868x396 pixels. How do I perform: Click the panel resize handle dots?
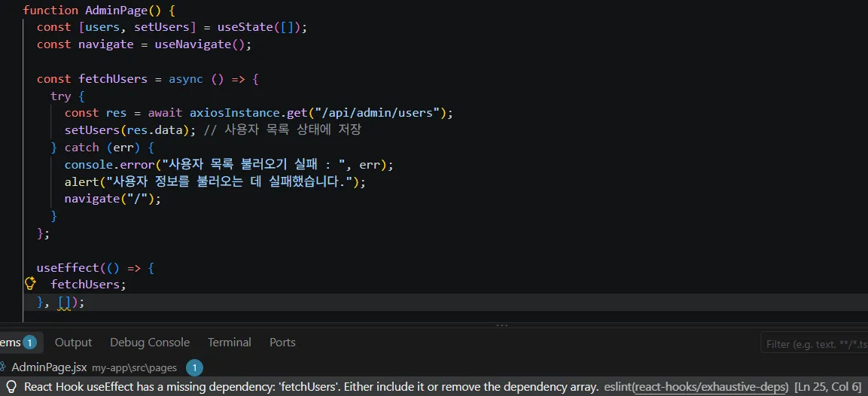point(501,325)
